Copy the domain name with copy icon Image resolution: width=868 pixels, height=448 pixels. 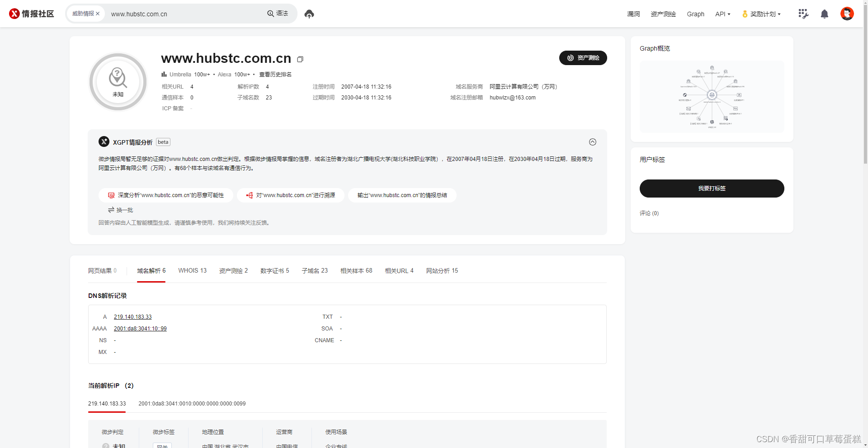coord(300,59)
